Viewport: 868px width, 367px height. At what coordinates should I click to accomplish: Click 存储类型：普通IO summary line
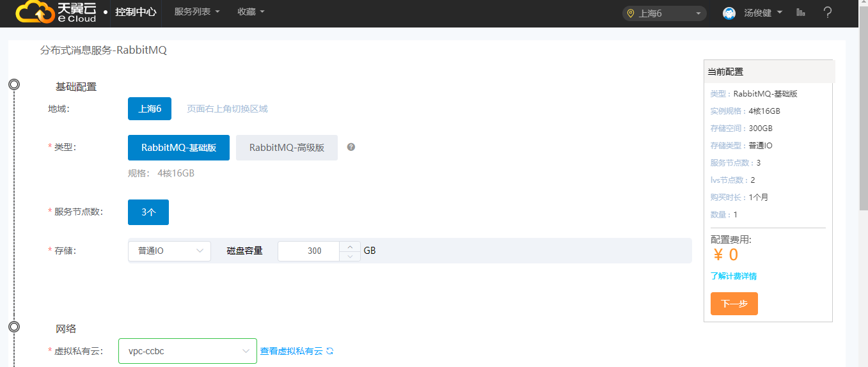(741, 145)
